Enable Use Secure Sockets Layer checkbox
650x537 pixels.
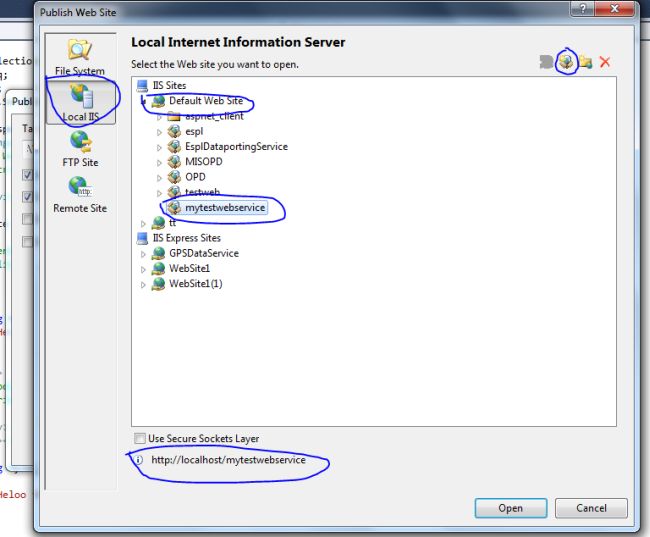[x=140, y=438]
